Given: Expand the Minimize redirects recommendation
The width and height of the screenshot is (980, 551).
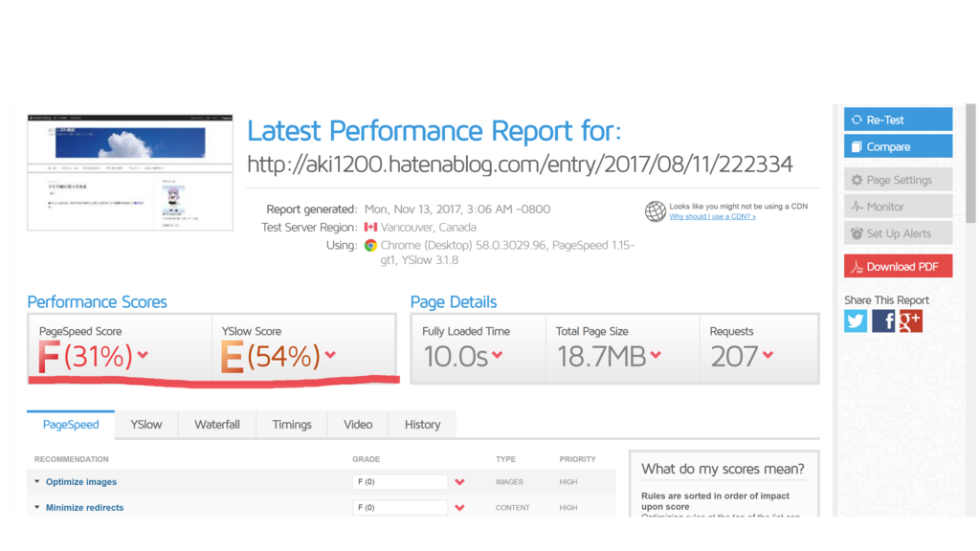Looking at the screenshot, I should [x=84, y=508].
